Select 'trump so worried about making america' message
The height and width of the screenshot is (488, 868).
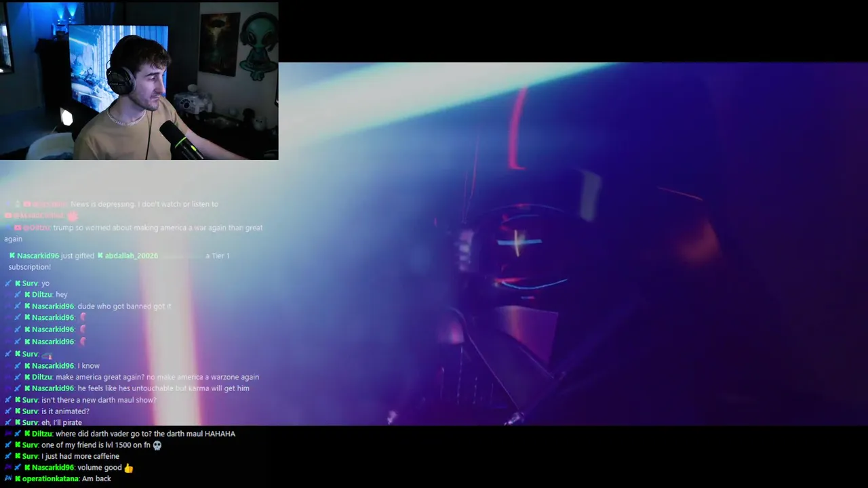click(133, 233)
